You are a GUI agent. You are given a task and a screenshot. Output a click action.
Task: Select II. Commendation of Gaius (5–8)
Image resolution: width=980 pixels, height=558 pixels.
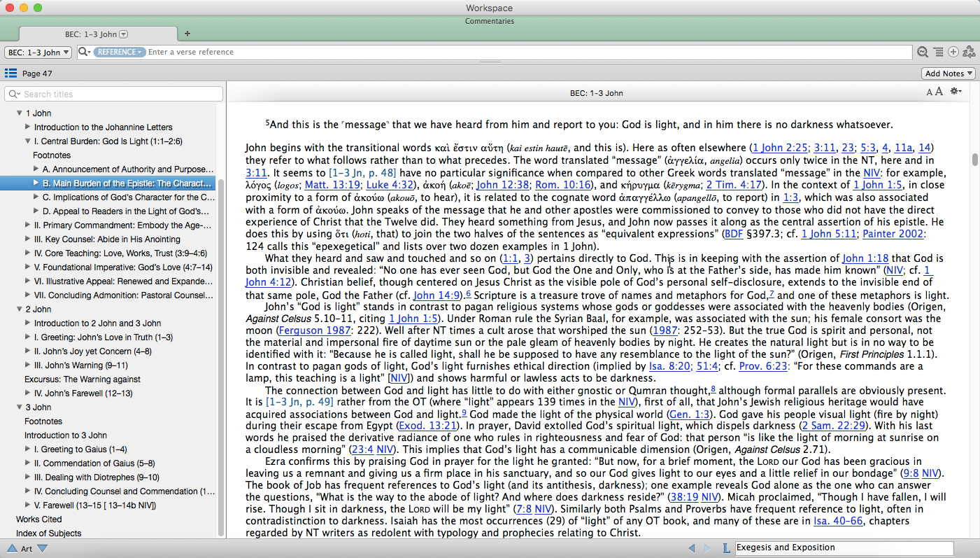pyautogui.click(x=94, y=463)
